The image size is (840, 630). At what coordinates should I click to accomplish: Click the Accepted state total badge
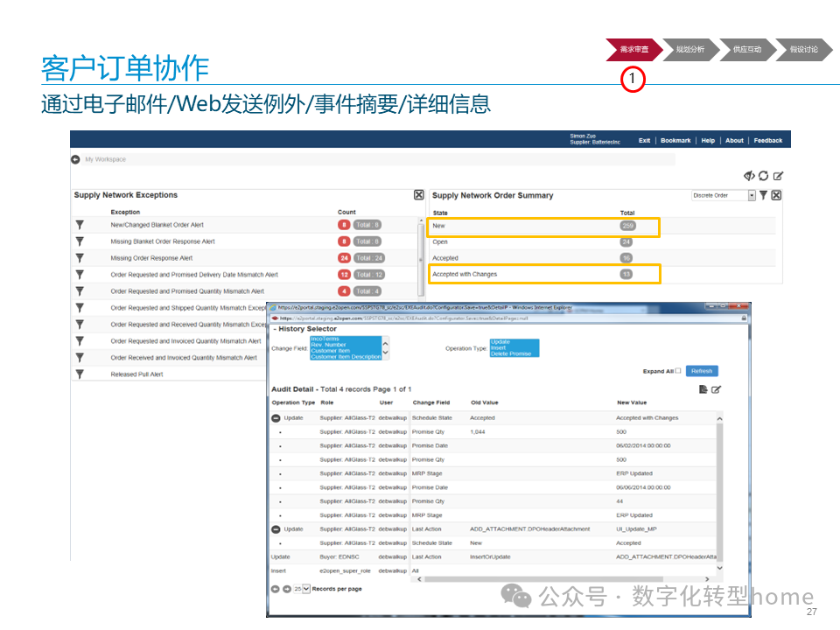(x=626, y=258)
